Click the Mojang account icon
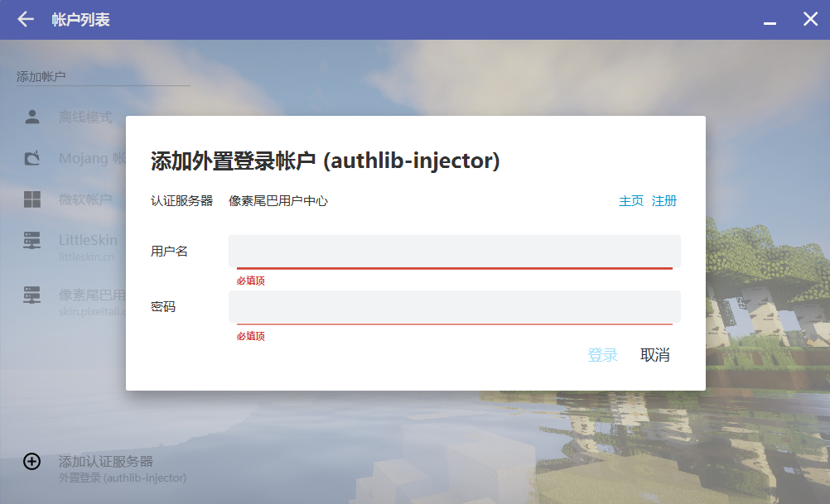The height and width of the screenshot is (504, 830). pos(32,158)
